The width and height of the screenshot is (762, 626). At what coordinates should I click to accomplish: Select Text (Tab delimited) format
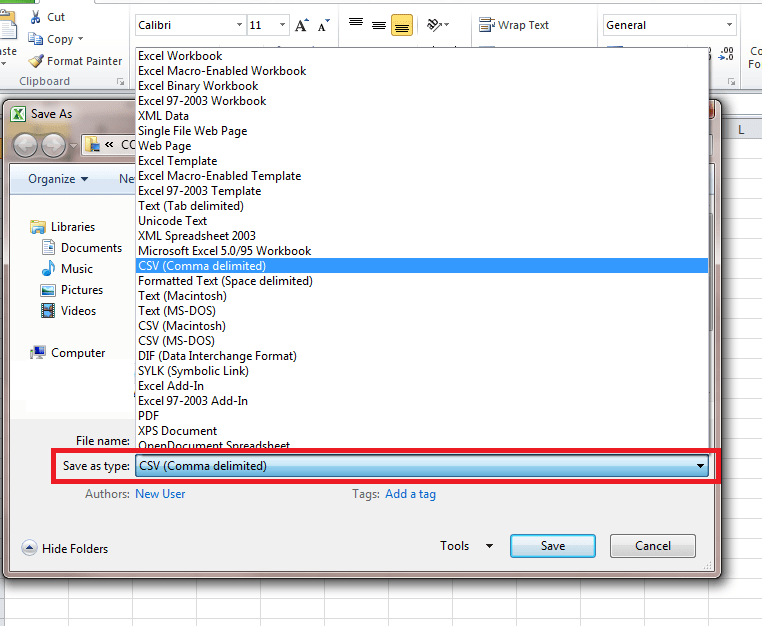[x=421, y=206]
